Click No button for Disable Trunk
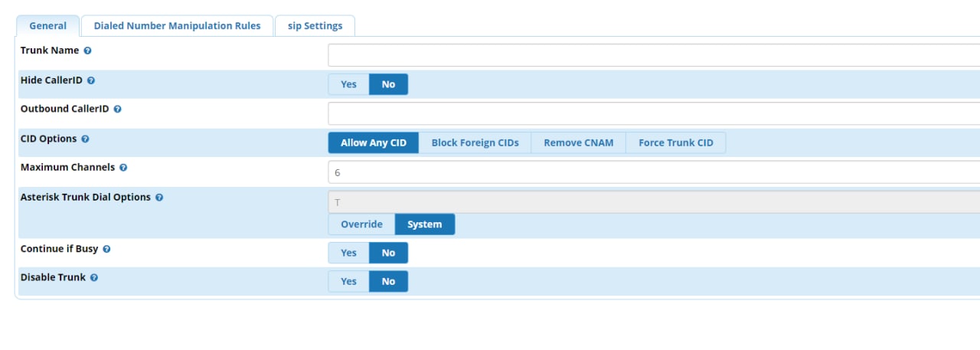980x350 pixels. [x=388, y=281]
